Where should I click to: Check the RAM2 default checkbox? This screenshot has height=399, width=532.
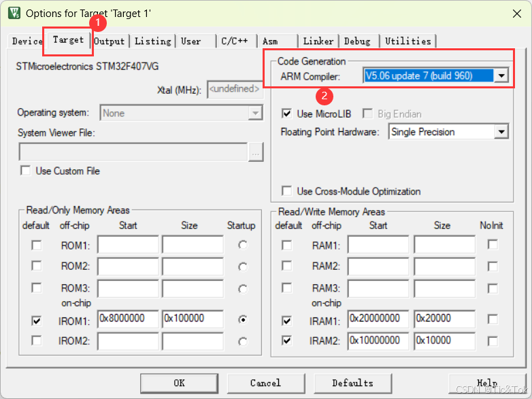(x=286, y=266)
